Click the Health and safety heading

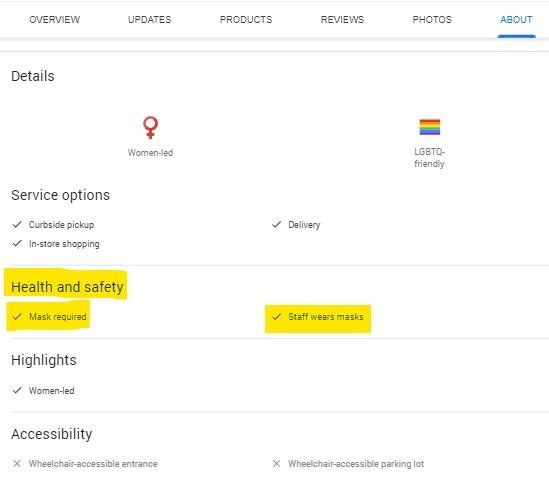(x=67, y=287)
